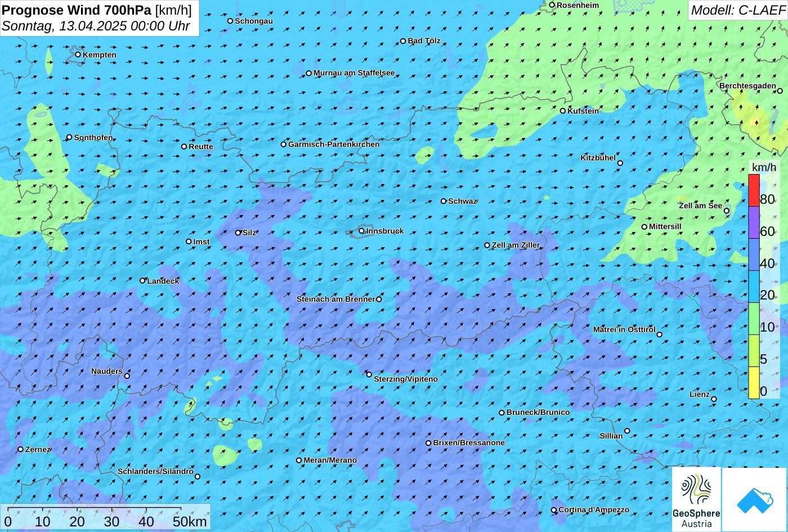The width and height of the screenshot is (788, 532).
Task: Click the GeoSphere Austria logo
Action: click(696, 499)
